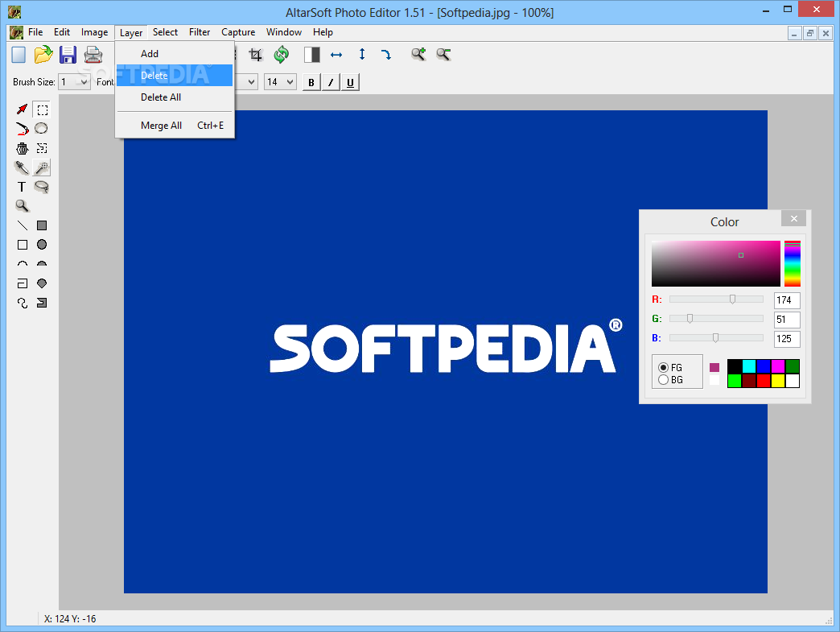Open the Capture menu
Image resolution: width=840 pixels, height=632 pixels.
pos(238,32)
